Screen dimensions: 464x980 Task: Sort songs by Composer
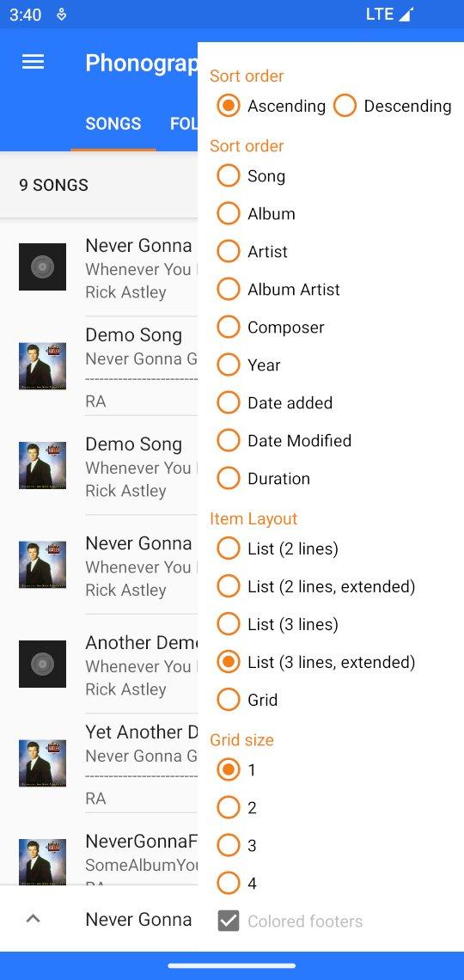click(x=271, y=327)
